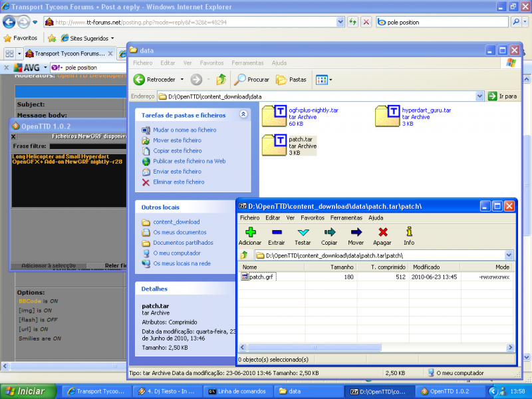Click Info icon in 7-Zip toolbar
The image size is (532, 399).
[409, 231]
